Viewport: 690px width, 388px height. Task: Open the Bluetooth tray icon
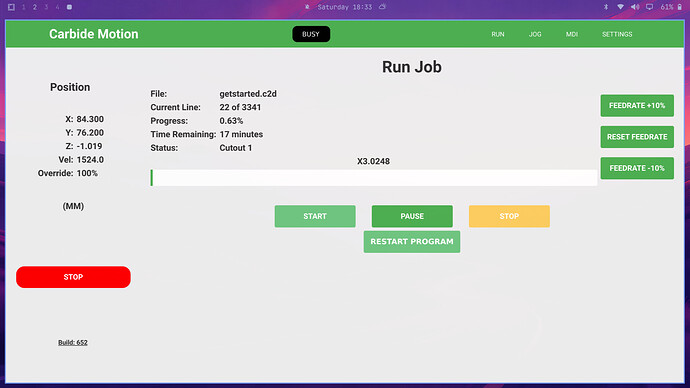coord(606,7)
